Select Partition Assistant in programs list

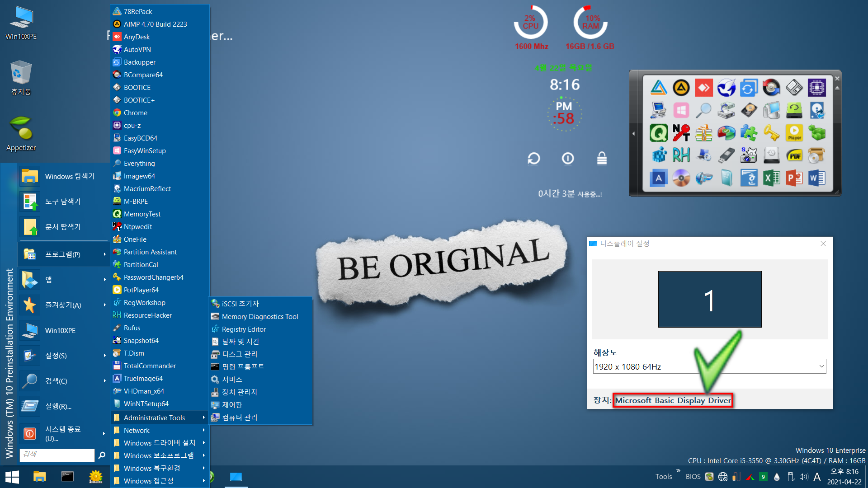click(x=160, y=252)
